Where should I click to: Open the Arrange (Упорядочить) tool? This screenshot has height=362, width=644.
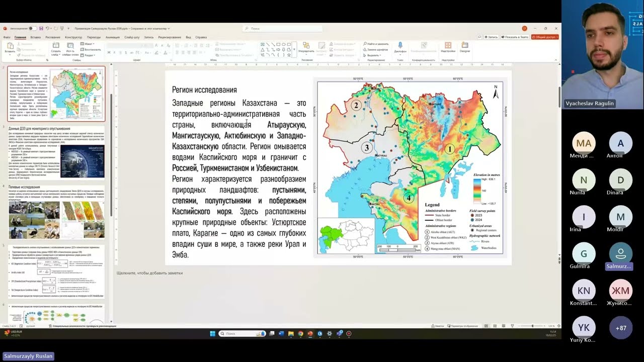tap(306, 48)
